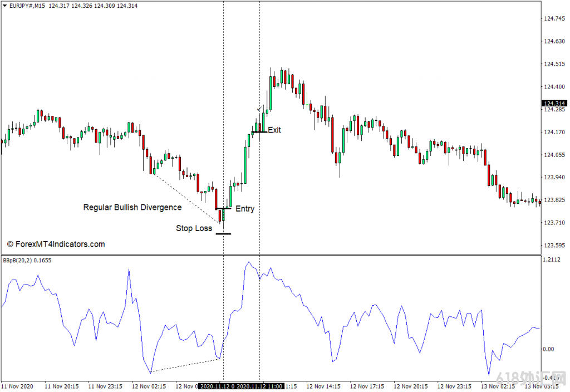The height and width of the screenshot is (392, 570).
Task: Select the short horizontal Stop Loss line
Action: (223, 234)
